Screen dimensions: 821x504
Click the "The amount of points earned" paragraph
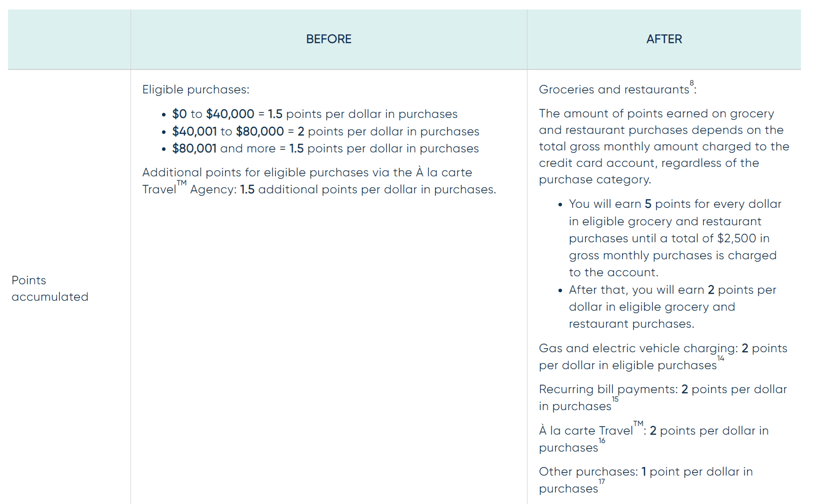click(664, 146)
